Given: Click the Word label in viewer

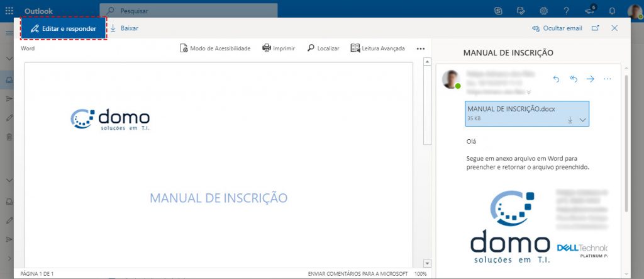Looking at the screenshot, I should 28,48.
